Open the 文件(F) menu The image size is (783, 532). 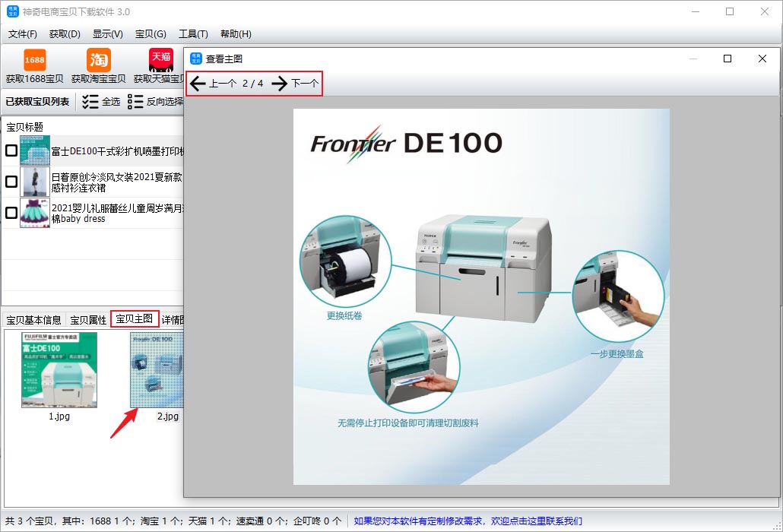(x=23, y=34)
